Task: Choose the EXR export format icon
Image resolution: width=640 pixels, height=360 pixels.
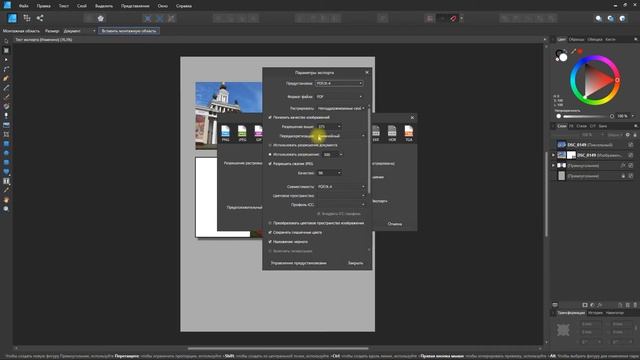Action: coord(376,133)
